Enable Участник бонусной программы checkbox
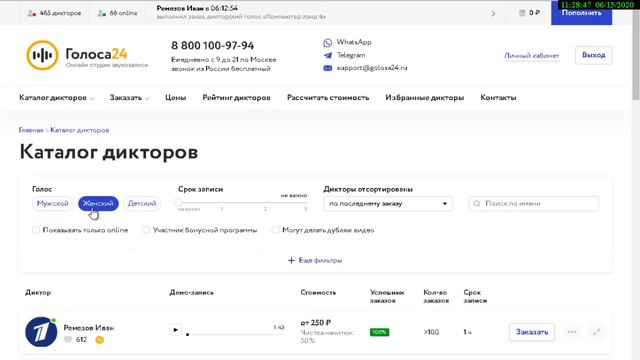640x360 pixels. pos(146,230)
